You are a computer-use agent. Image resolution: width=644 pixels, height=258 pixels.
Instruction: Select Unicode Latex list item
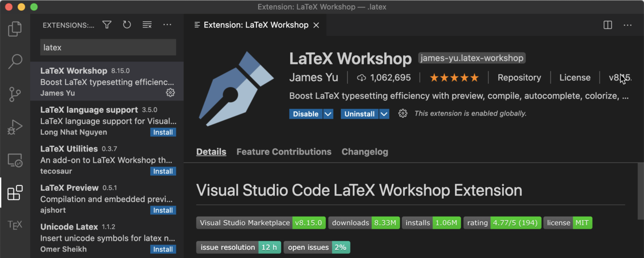(107, 238)
